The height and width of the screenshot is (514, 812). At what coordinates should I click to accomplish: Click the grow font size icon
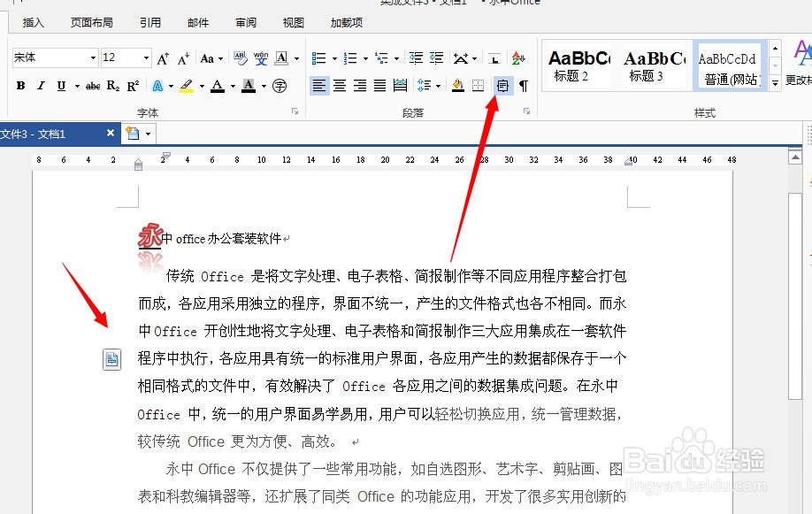(x=163, y=58)
